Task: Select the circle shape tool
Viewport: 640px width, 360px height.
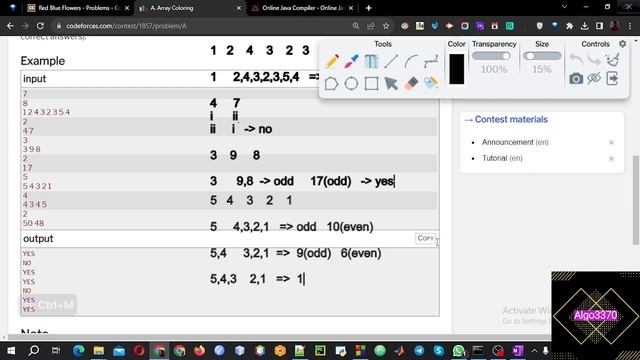Action: [351, 83]
